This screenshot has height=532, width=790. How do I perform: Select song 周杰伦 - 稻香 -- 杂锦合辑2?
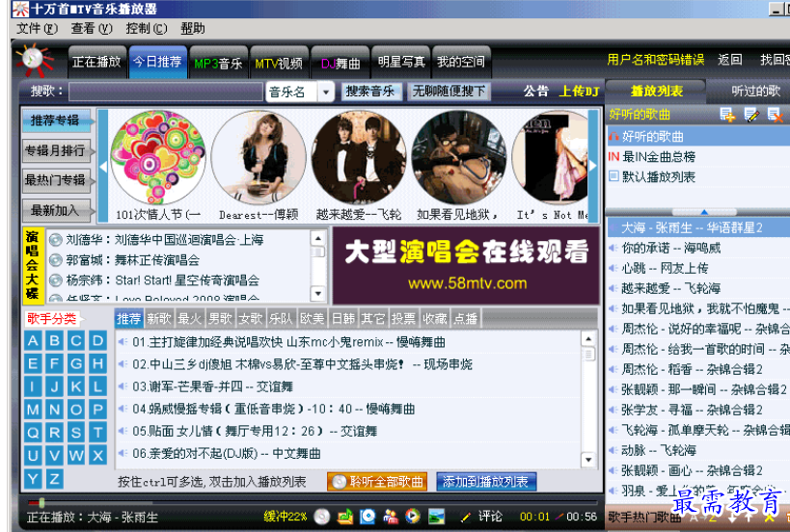[x=697, y=369]
